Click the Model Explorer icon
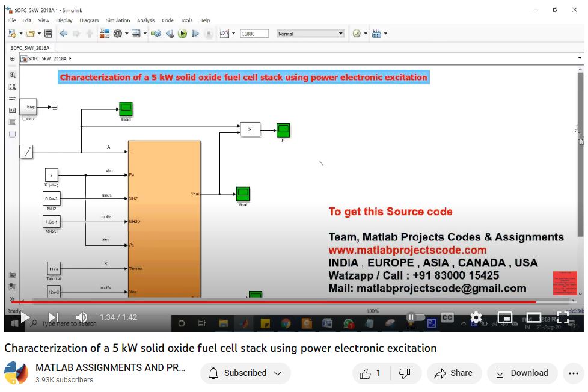Viewport: 588px width, 392px height. pos(136,34)
